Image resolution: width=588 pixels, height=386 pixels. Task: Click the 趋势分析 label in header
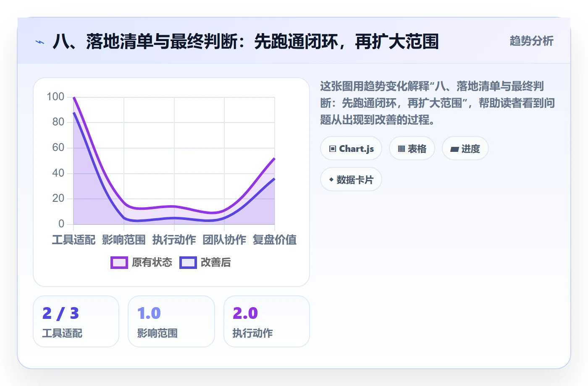pyautogui.click(x=532, y=41)
